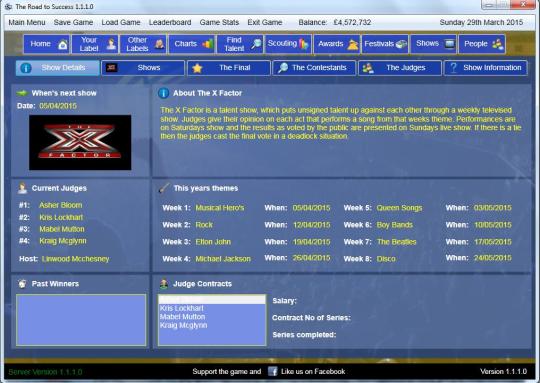The height and width of the screenshot is (383, 540).
Task: Select judge Kris Lockhart under Current Judges
Action: [61, 217]
